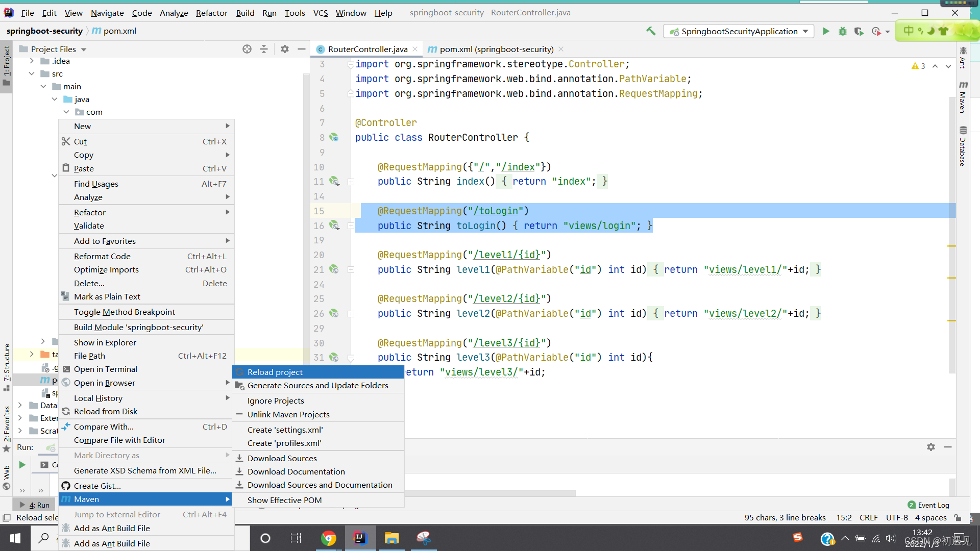The width and height of the screenshot is (980, 551).
Task: Select Download Sources and Documentation
Action: pyautogui.click(x=318, y=485)
